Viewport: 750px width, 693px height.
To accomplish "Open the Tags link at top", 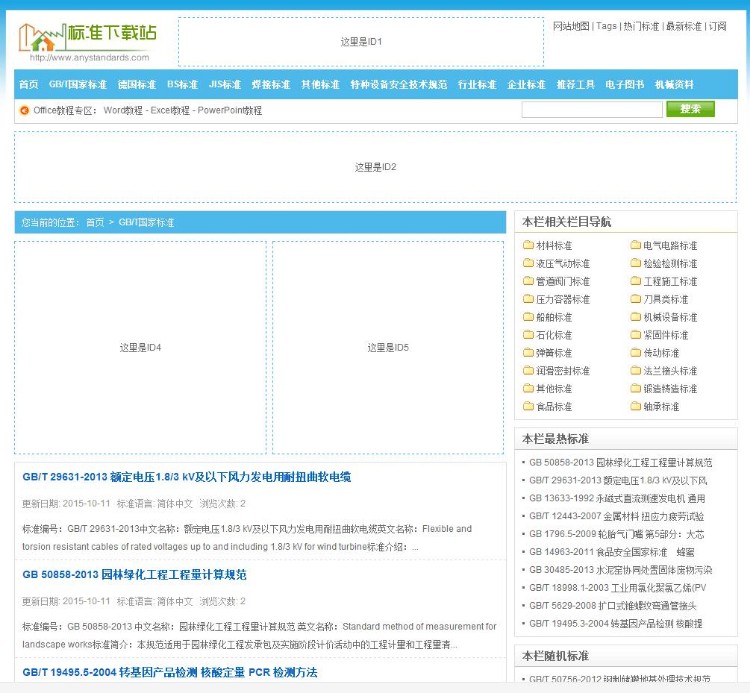I will [607, 26].
